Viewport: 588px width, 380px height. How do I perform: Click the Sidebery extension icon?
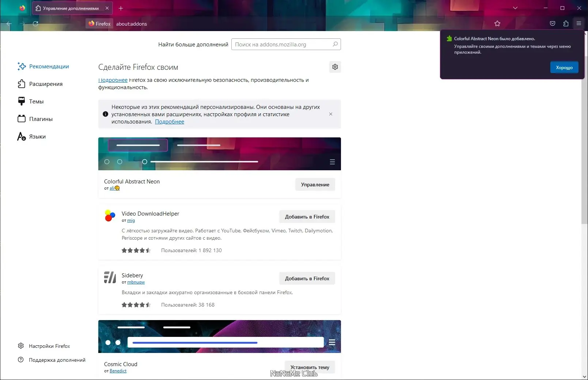point(110,277)
